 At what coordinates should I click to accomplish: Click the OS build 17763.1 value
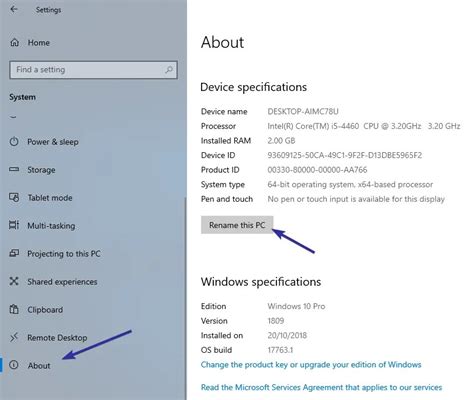pyautogui.click(x=280, y=350)
